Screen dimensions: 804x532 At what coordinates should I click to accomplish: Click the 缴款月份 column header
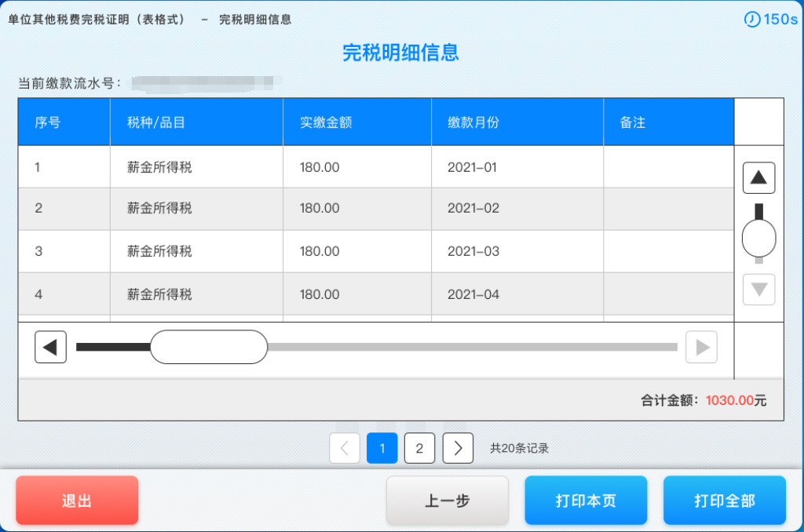tap(473, 121)
